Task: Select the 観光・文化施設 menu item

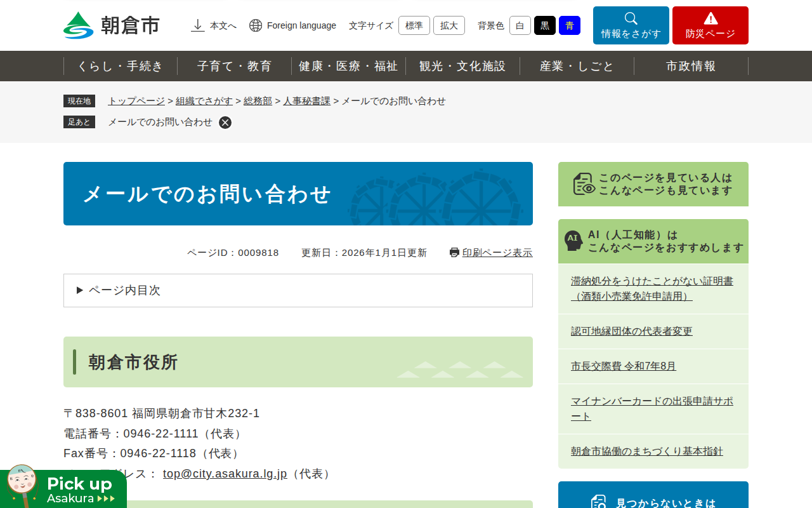Action: tap(463, 65)
